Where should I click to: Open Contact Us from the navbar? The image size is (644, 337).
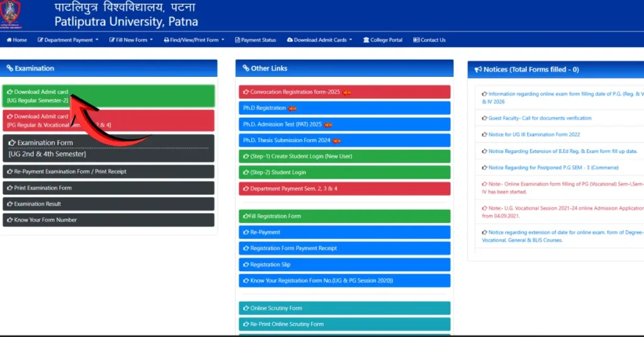tap(429, 40)
